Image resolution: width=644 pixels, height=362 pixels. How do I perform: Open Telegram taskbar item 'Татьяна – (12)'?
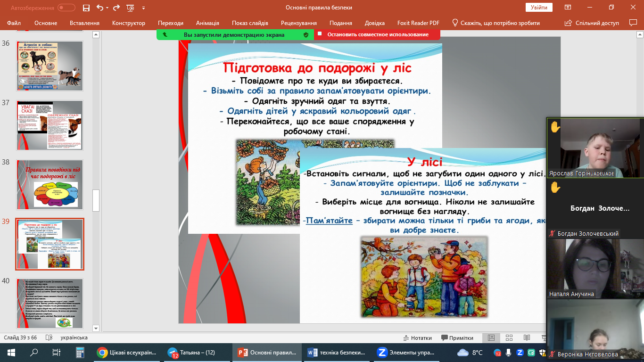coord(197,352)
